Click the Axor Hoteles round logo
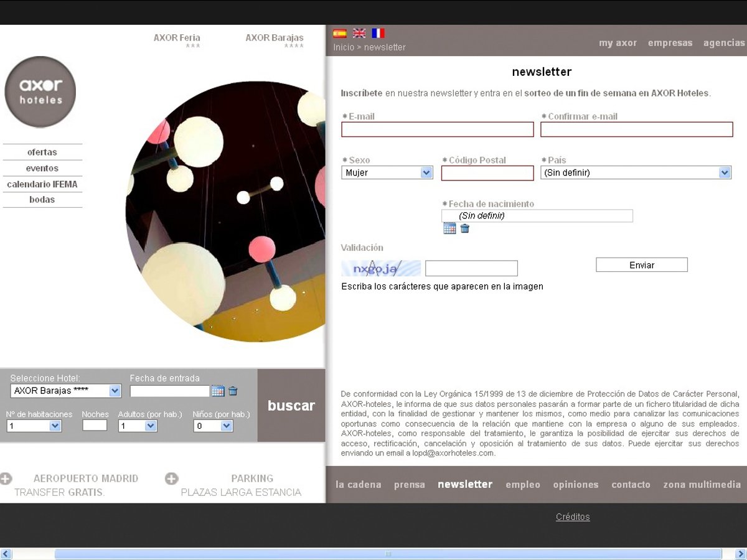747x560 pixels. [40, 92]
